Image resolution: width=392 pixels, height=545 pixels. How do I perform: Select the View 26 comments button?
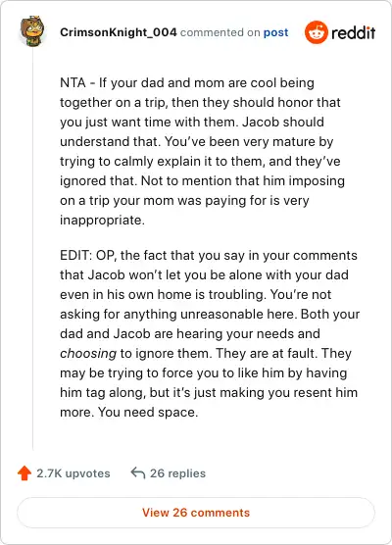tap(196, 513)
